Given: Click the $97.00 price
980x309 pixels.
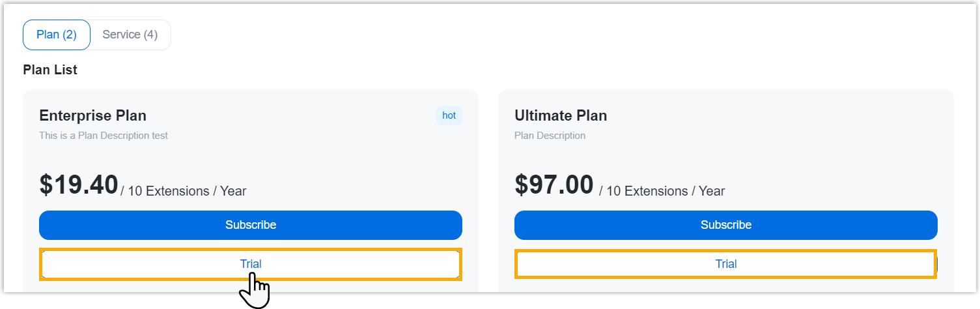Looking at the screenshot, I should coord(554,184).
